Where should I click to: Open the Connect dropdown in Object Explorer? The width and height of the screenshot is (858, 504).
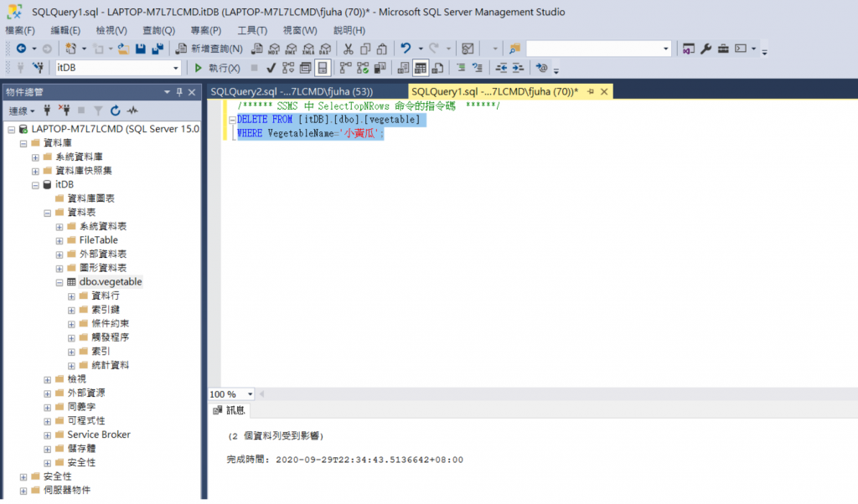[x=22, y=111]
